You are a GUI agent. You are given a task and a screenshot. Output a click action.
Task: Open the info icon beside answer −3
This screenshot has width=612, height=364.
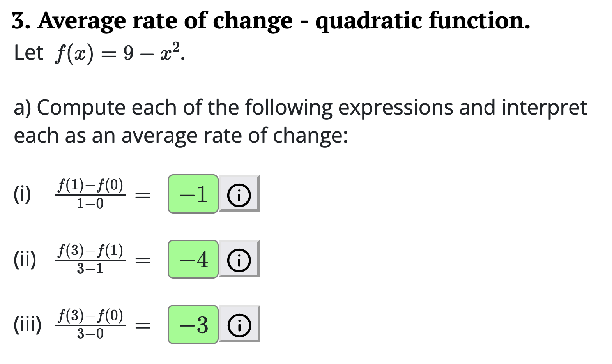click(x=239, y=324)
